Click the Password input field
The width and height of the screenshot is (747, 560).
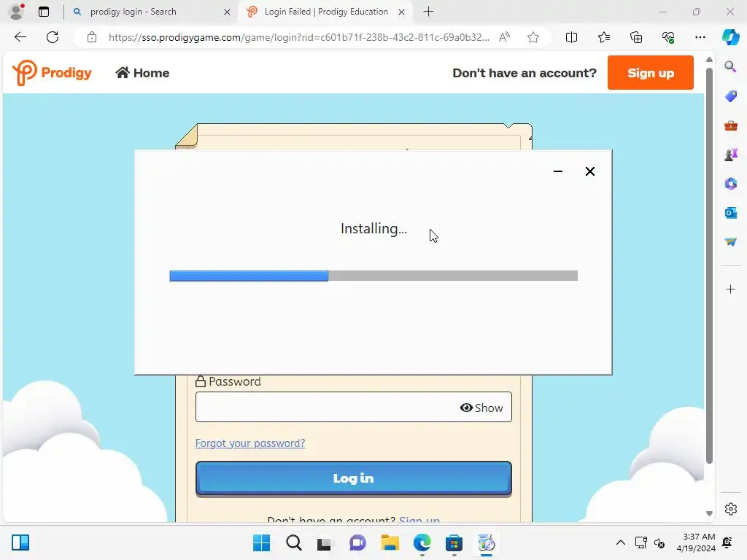[354, 407]
